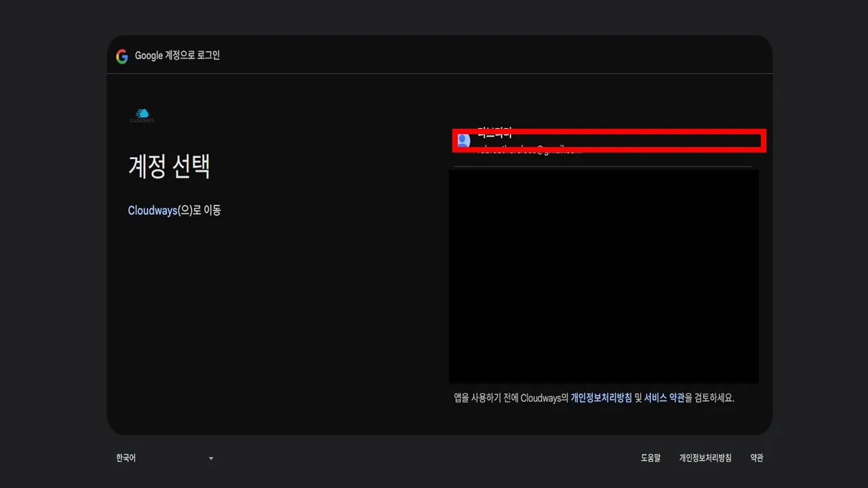The image size is (868, 488).
Task: Open the 서비스 약관 link
Action: (664, 398)
